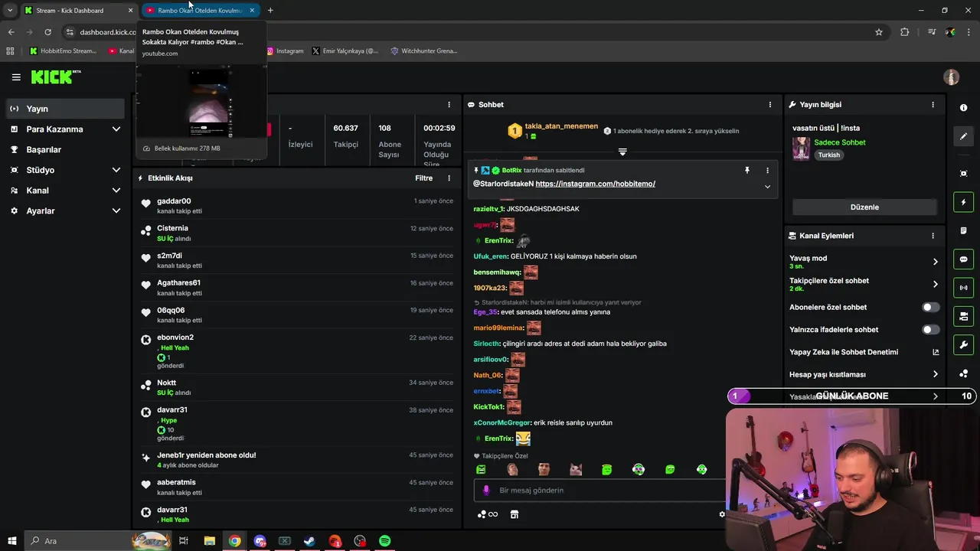The height and width of the screenshot is (551, 980).
Task: Toggle Abonelere özel sohbet switch
Action: [930, 307]
